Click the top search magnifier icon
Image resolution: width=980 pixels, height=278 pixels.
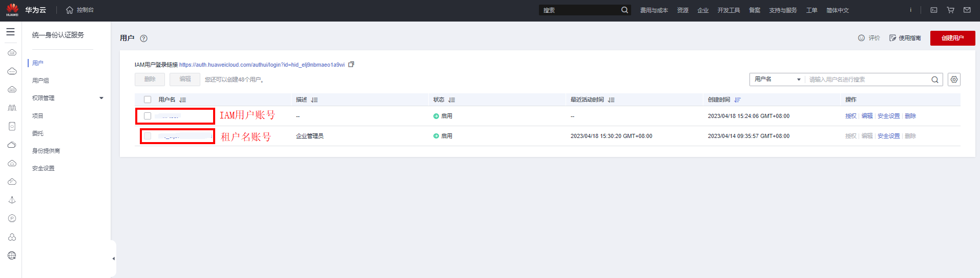(624, 10)
